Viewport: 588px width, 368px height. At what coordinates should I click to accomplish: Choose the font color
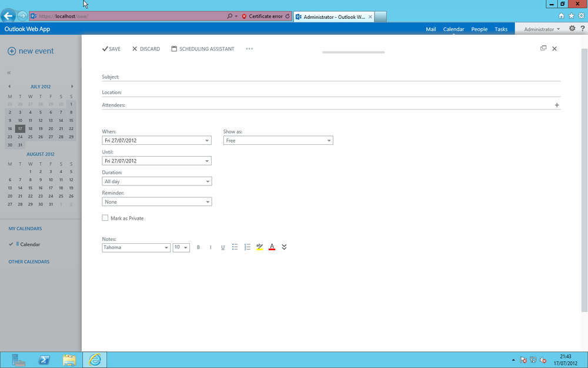click(x=272, y=247)
